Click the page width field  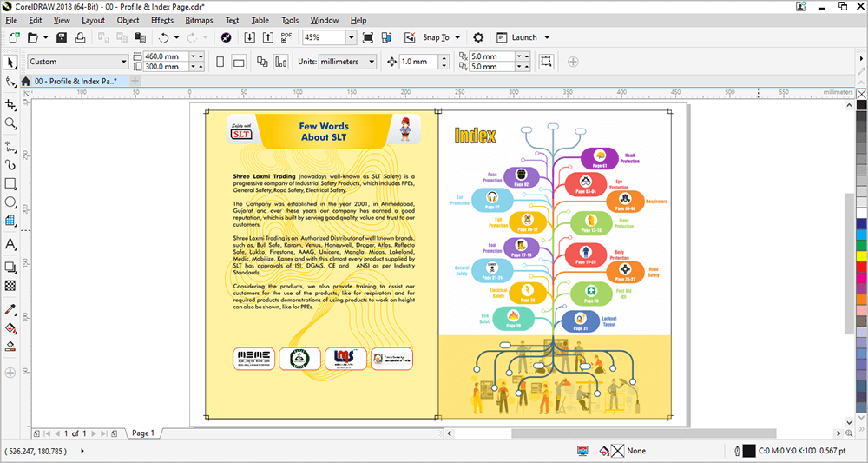pyautogui.click(x=166, y=56)
